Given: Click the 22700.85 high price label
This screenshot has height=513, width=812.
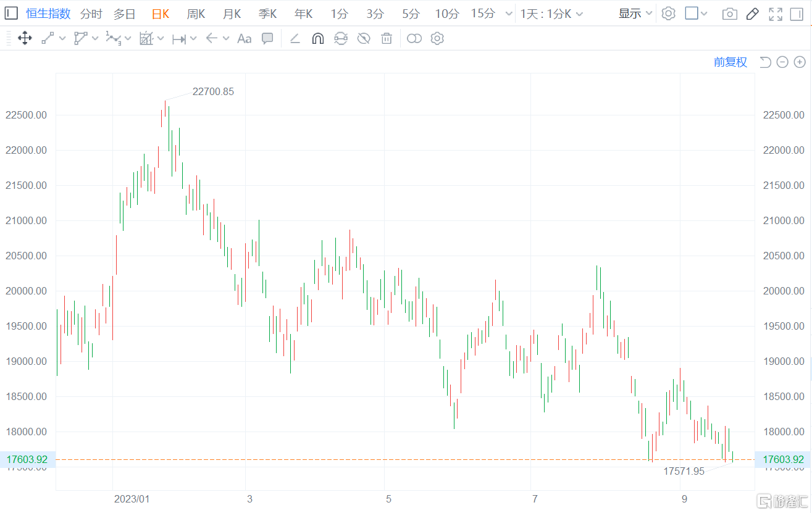Looking at the screenshot, I should 213,91.
